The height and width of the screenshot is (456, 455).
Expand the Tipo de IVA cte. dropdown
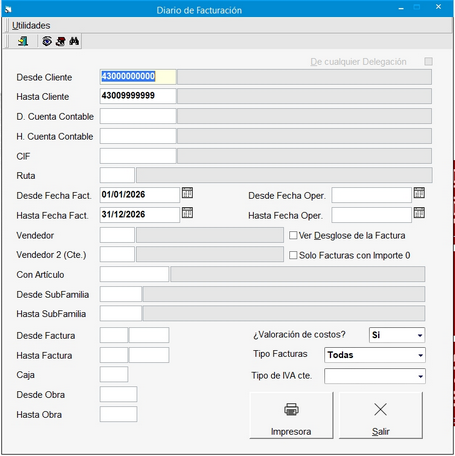[420, 376]
